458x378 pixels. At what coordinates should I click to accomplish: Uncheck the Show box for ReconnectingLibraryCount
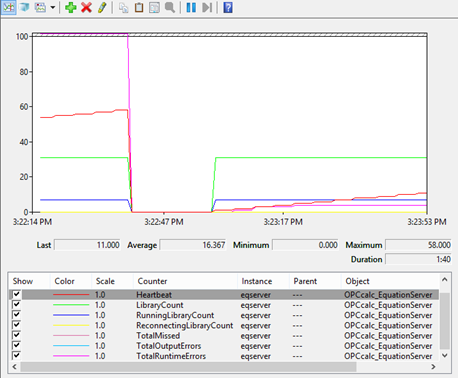pyautogui.click(x=16, y=325)
